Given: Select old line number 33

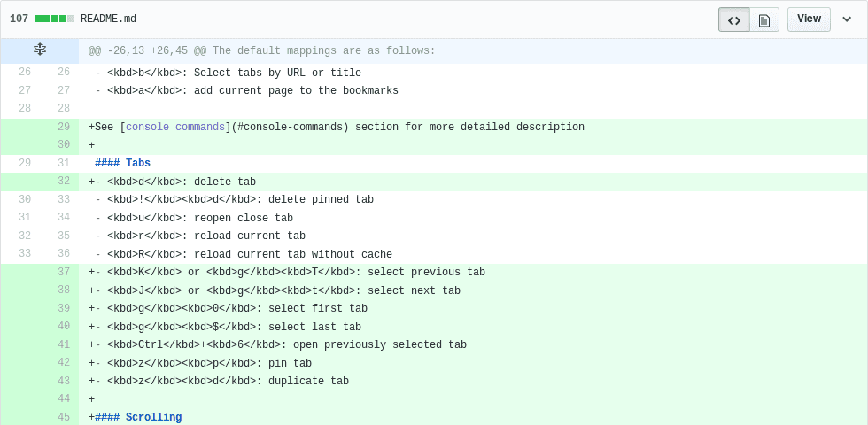Looking at the screenshot, I should pos(25,253).
